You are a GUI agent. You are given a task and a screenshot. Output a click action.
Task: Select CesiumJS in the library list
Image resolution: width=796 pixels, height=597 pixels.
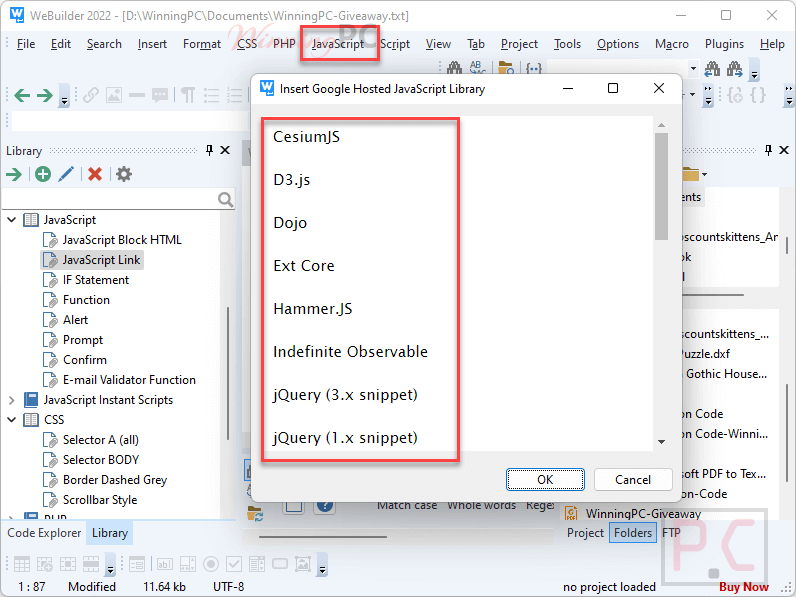[x=306, y=137]
